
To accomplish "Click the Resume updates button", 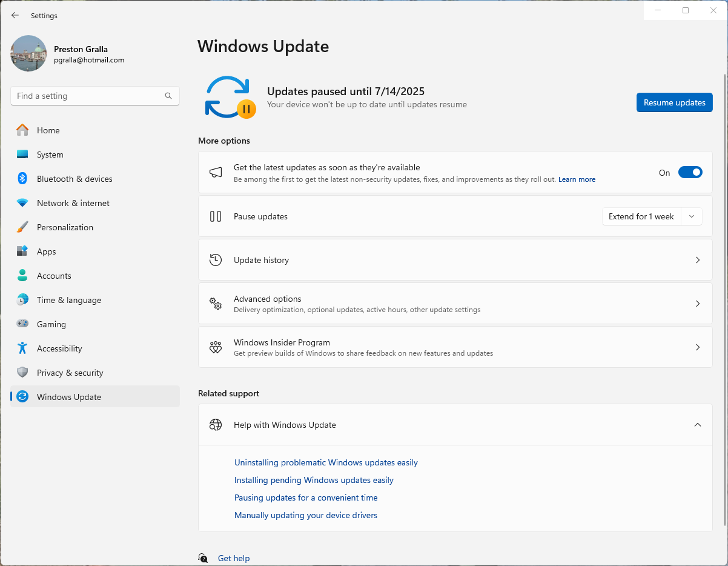I will point(674,102).
